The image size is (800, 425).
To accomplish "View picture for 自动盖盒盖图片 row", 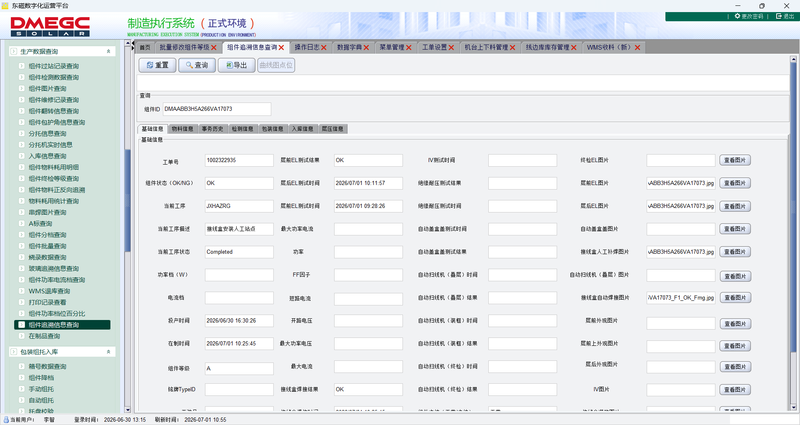I will pos(735,229).
